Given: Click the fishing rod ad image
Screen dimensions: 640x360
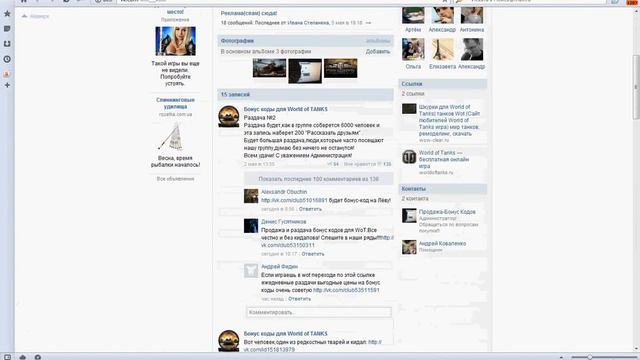Looking at the screenshot, I should pyautogui.click(x=171, y=137).
